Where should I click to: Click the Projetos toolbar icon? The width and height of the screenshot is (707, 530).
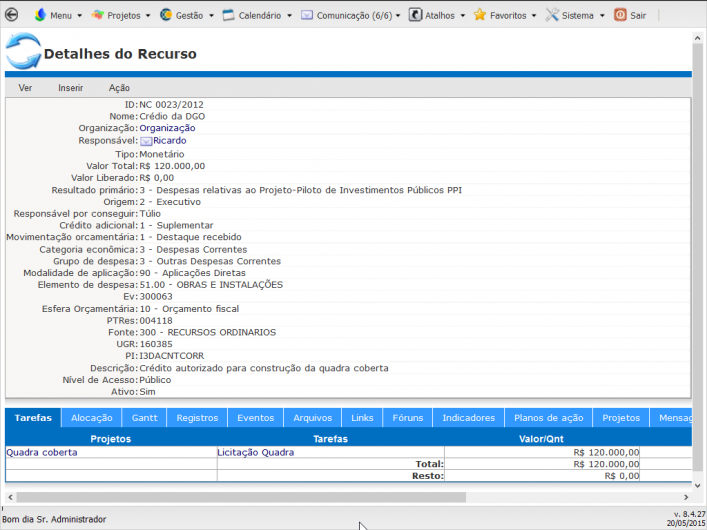pos(98,15)
